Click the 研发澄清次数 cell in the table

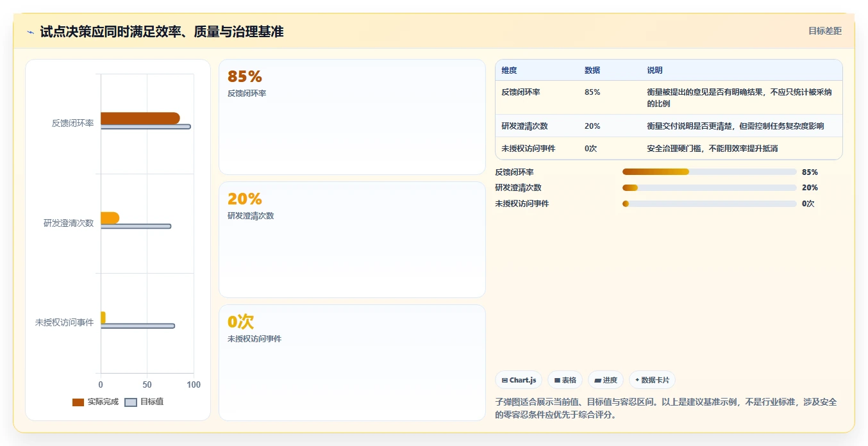(524, 126)
